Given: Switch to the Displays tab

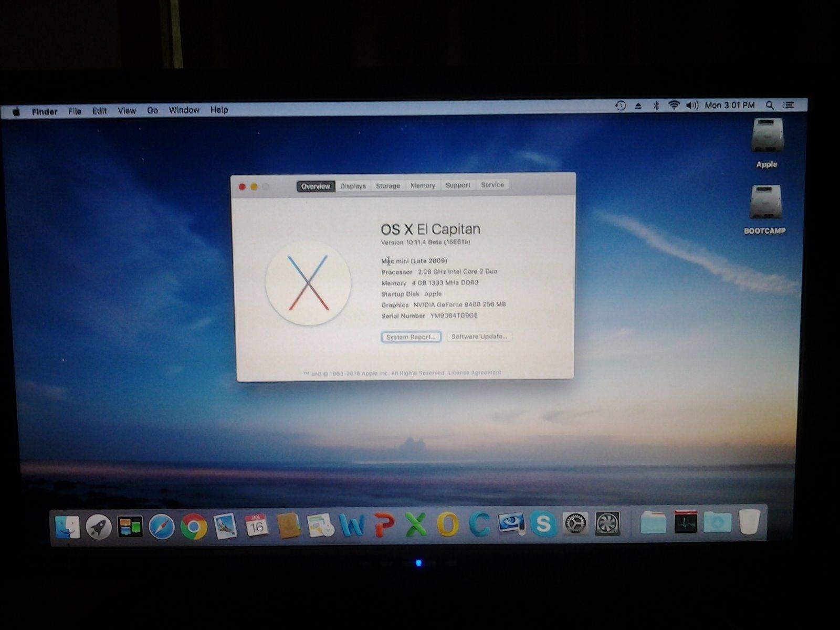Looking at the screenshot, I should 353,186.
